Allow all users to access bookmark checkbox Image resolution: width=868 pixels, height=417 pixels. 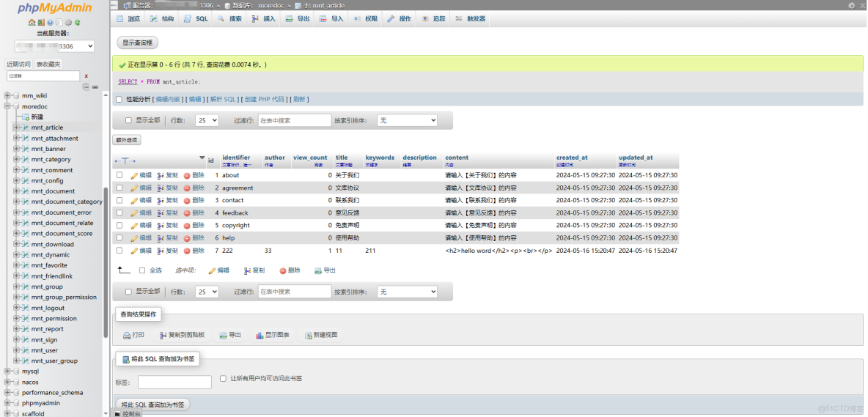pos(223,379)
